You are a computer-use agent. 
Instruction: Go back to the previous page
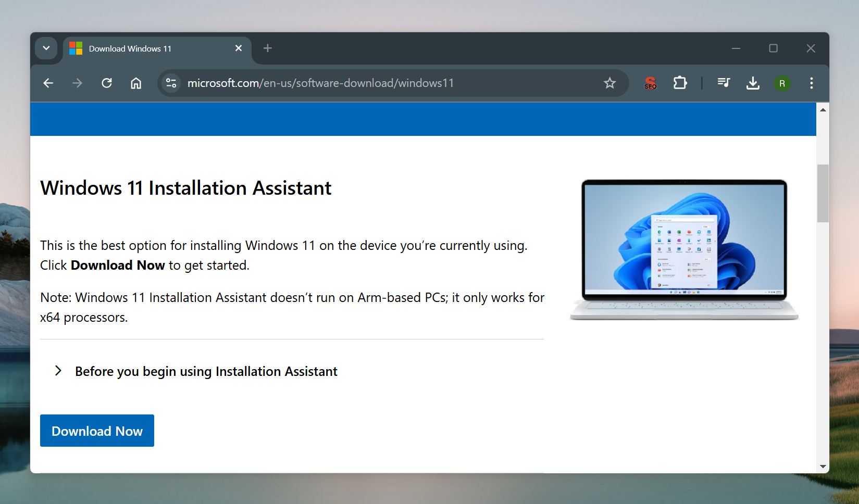point(48,83)
